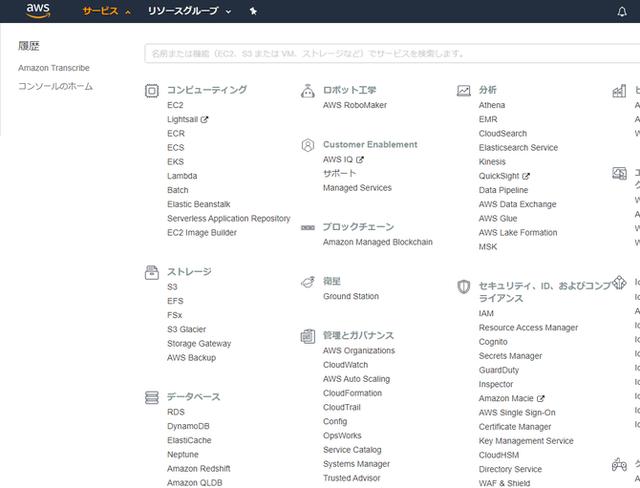
Task: Open CloudWatch
Action: (345, 365)
